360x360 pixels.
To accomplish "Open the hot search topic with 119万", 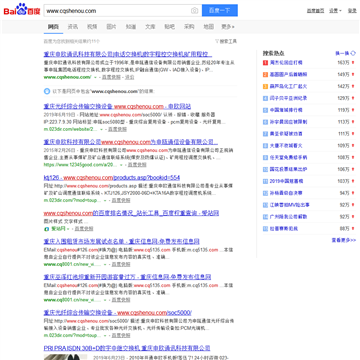I will 286,110.
